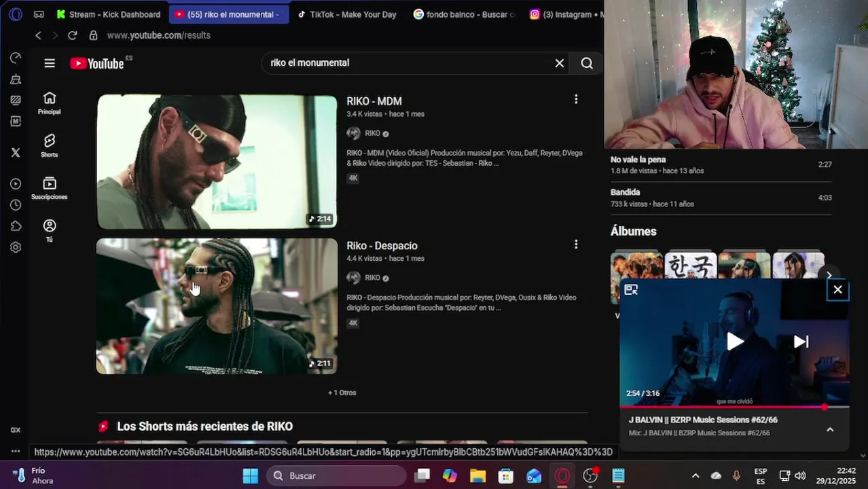868x489 pixels.
Task: Expand the '+ 1 Otros' results
Action: tap(342, 393)
